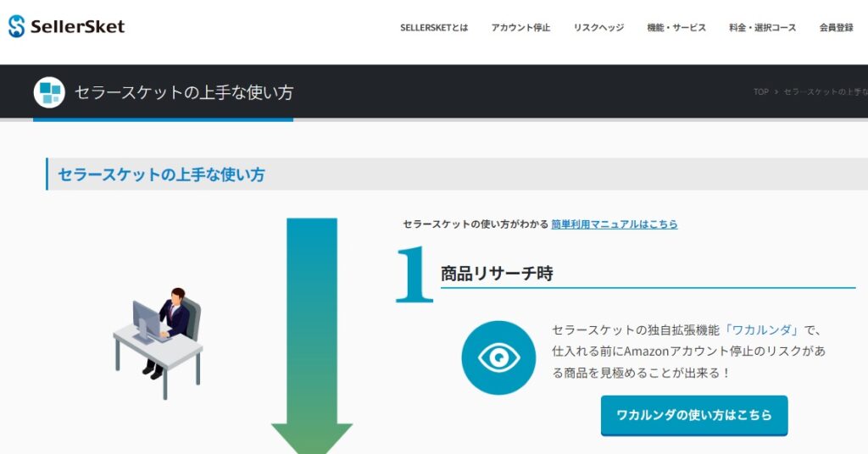
Task: Click the squares icon in the dark header banner
Action: tap(49, 91)
